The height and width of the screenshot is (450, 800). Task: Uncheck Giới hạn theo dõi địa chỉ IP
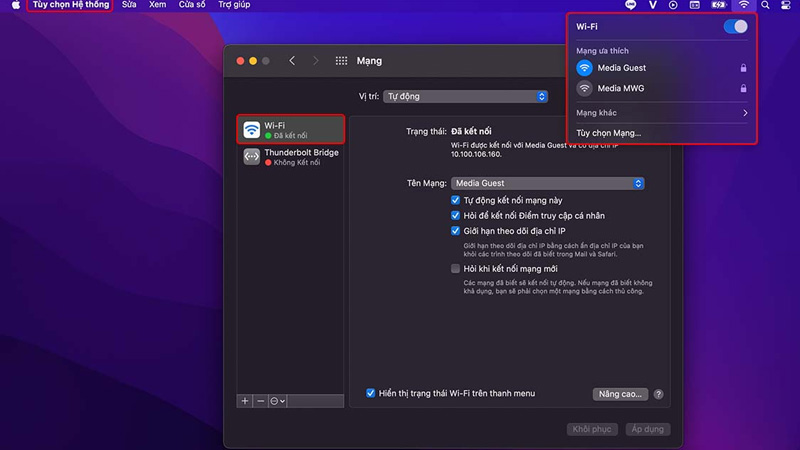click(455, 231)
